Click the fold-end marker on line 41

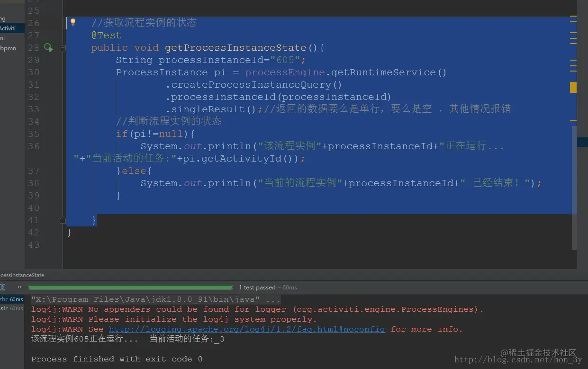click(x=63, y=220)
